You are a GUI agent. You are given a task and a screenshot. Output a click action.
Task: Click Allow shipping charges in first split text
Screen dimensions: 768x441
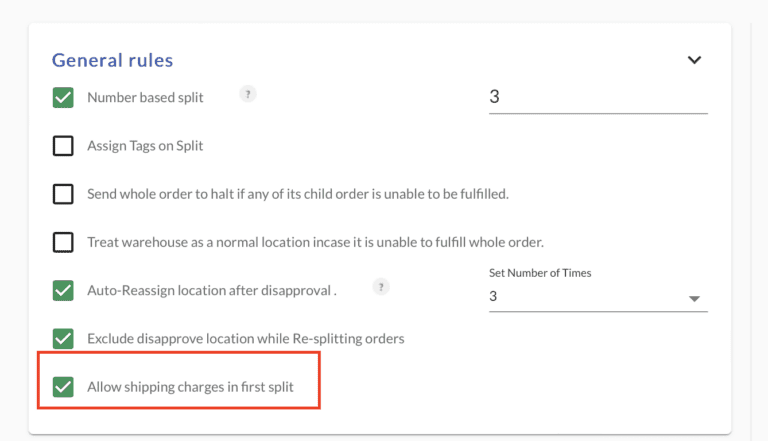190,387
